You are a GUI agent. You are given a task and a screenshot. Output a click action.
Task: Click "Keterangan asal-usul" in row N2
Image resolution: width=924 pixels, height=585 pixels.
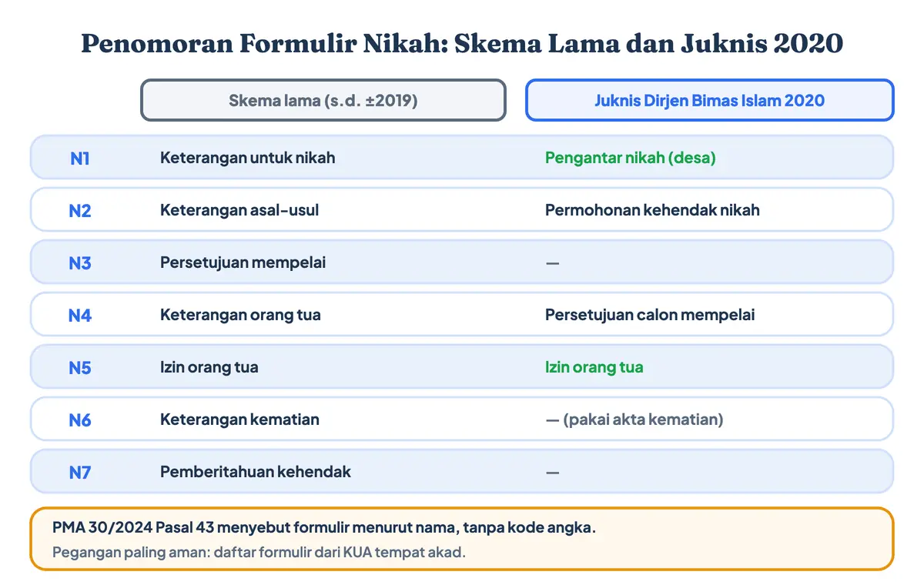pyautogui.click(x=239, y=210)
